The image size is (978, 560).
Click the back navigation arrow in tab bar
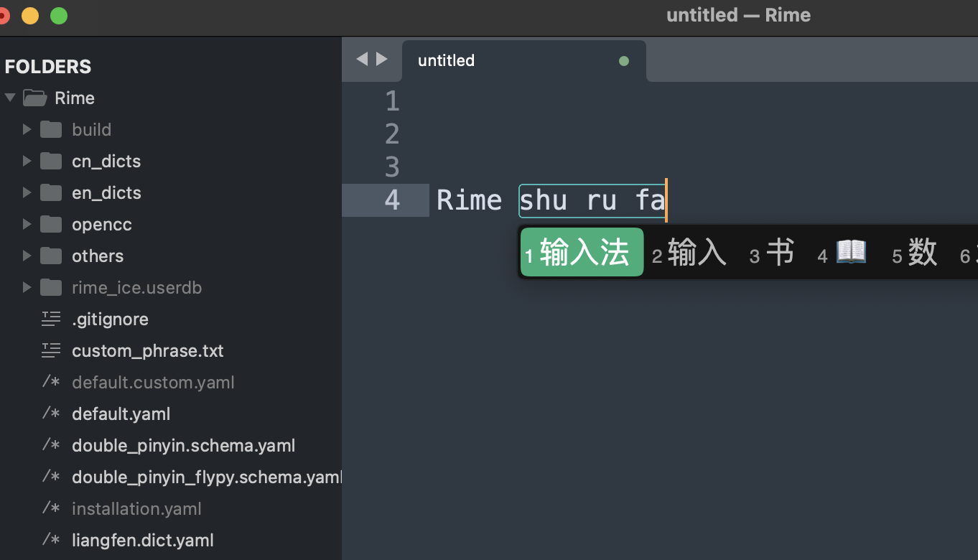coord(362,59)
